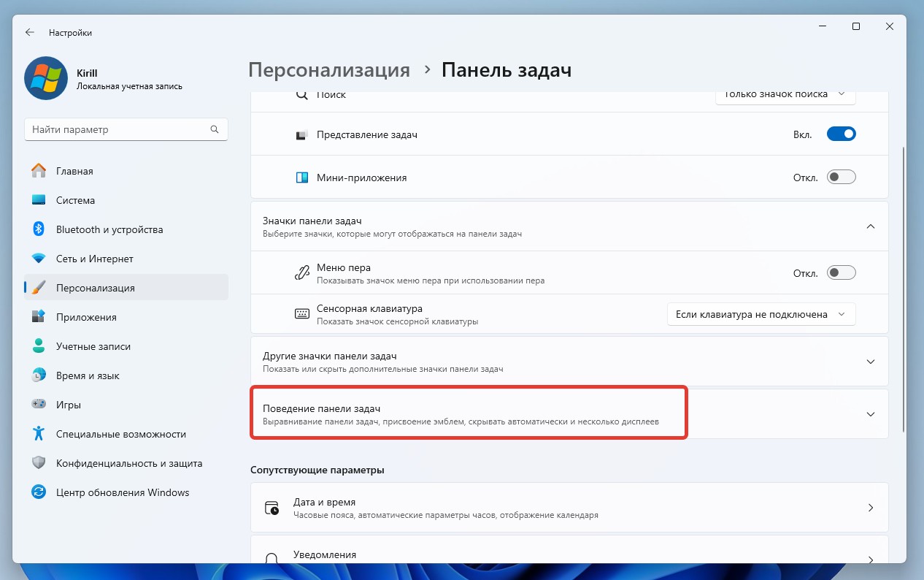Turn off the Представление задач switch

click(x=841, y=134)
